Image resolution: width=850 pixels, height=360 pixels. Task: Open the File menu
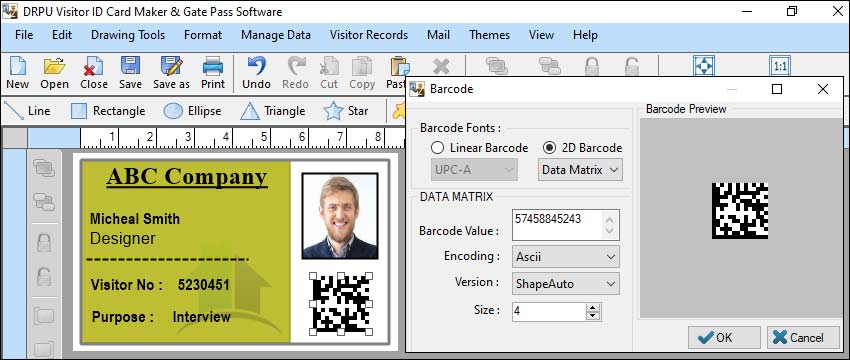(x=24, y=35)
